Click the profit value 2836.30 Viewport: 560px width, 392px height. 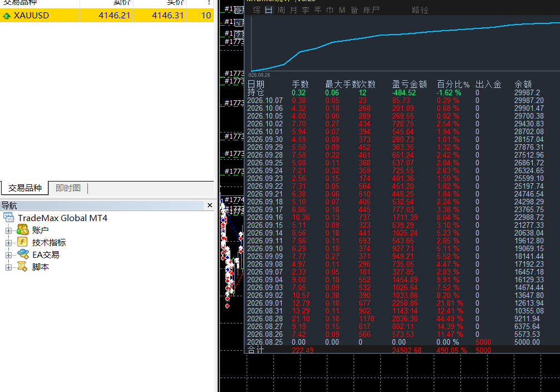[405, 318]
